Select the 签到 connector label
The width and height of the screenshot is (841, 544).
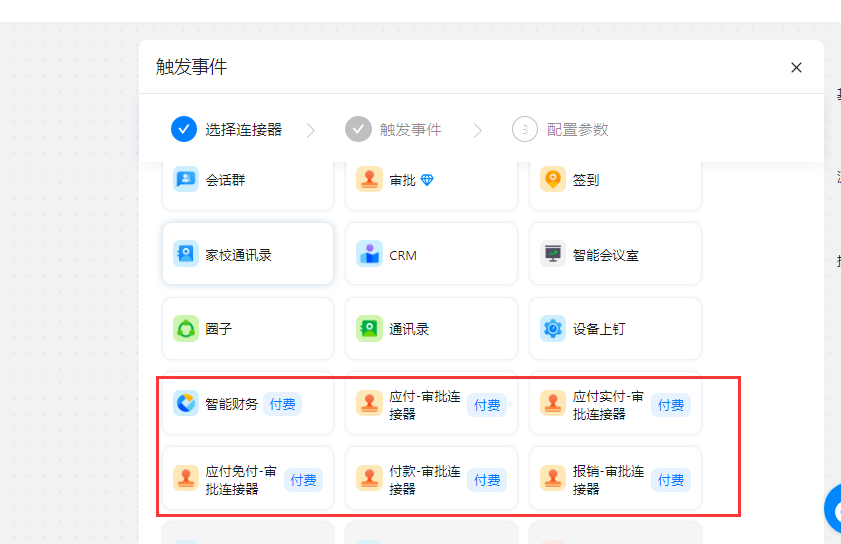coord(586,180)
